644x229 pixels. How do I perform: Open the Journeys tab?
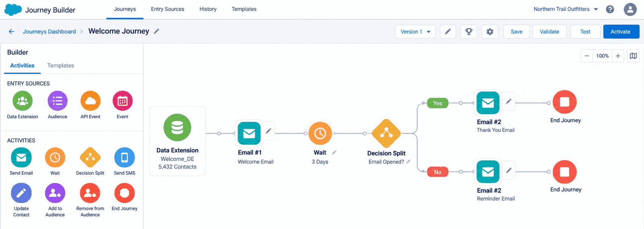coord(125,9)
